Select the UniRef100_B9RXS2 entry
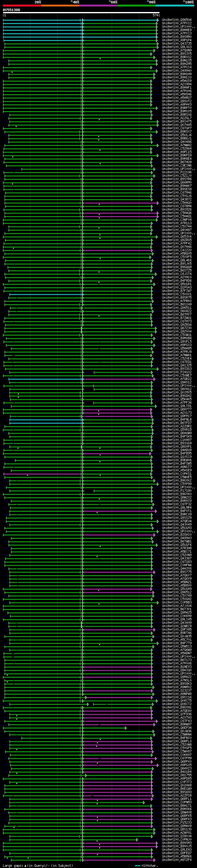Viewport: 197px width, 868px height. pyautogui.click(x=177, y=57)
